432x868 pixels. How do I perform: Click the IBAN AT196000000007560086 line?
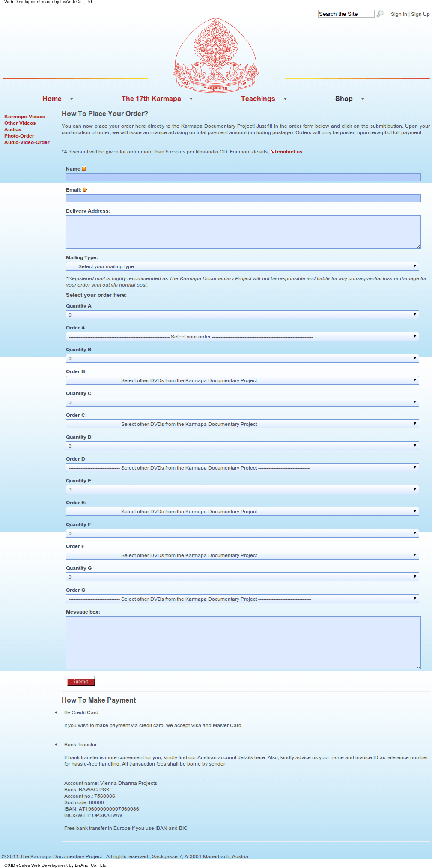pos(101,809)
